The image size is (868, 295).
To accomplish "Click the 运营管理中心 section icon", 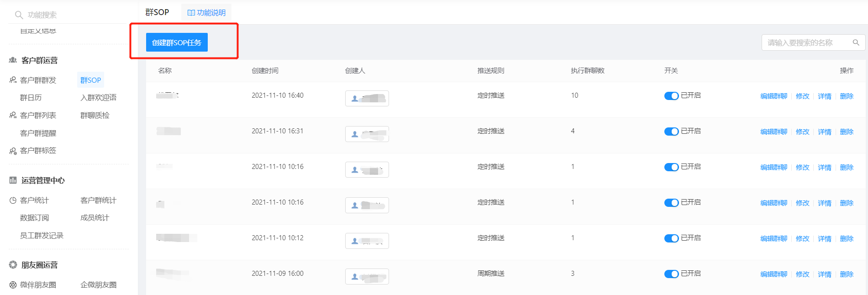I will pos(13,180).
